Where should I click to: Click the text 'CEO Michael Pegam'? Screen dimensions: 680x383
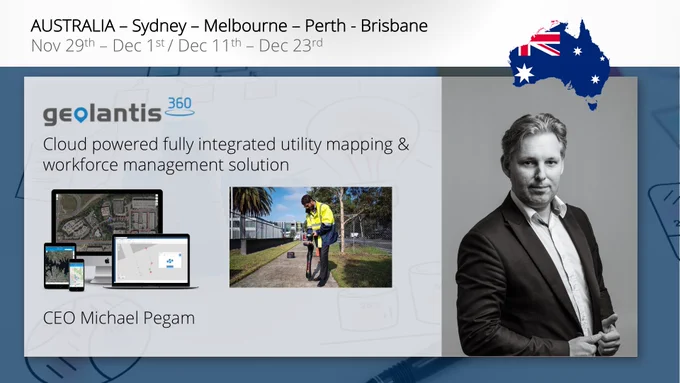tap(119, 318)
